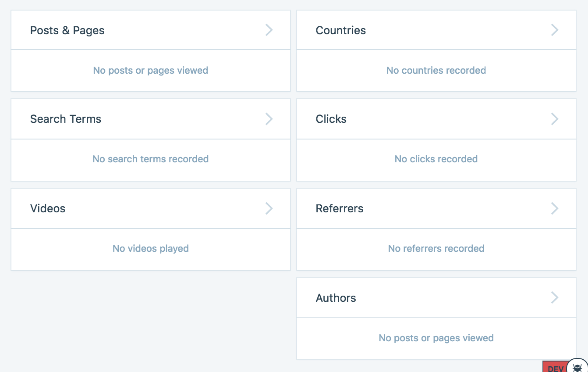Open the Videos stats heading
Viewport: 588px width, 372px height.
48,208
